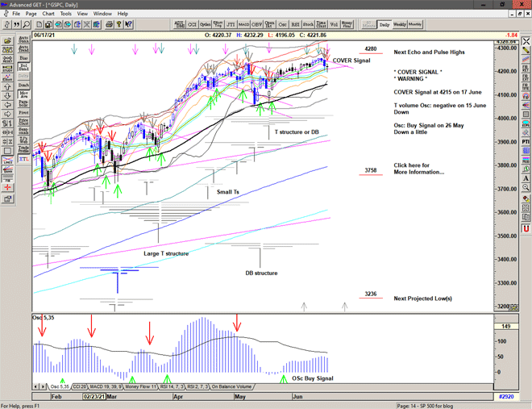
Task: Open the Trade Profile tool
Action: [23, 148]
